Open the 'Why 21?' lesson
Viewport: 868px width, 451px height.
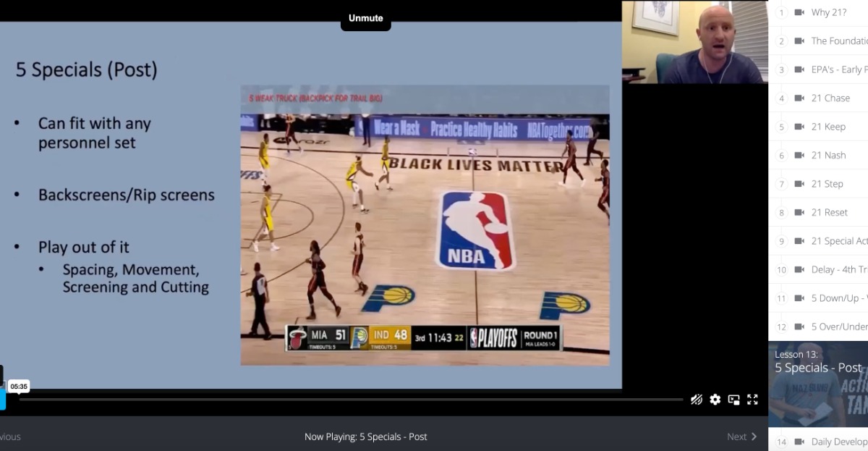pyautogui.click(x=830, y=12)
